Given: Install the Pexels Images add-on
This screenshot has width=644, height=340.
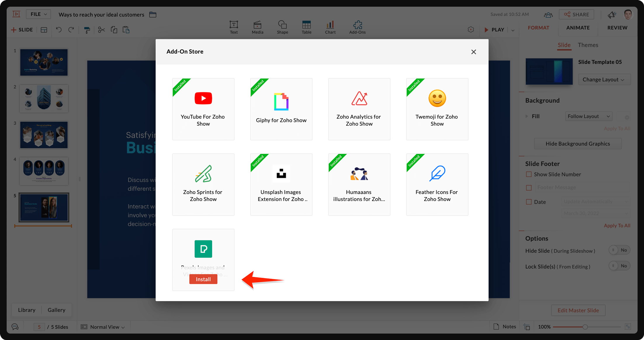Looking at the screenshot, I should pyautogui.click(x=203, y=279).
